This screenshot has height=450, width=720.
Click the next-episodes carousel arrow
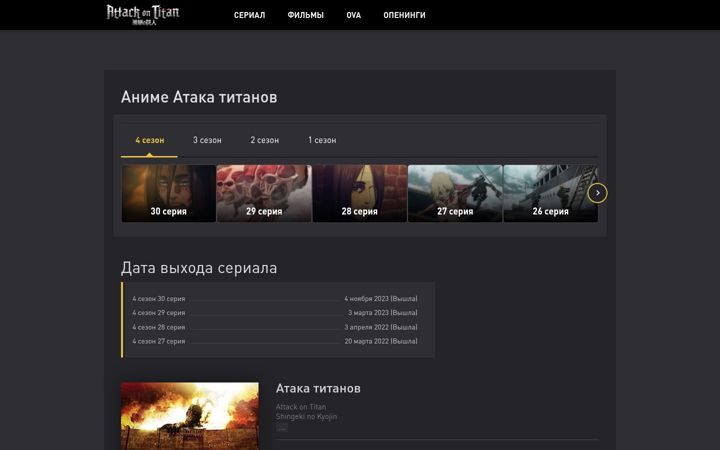pyautogui.click(x=597, y=193)
